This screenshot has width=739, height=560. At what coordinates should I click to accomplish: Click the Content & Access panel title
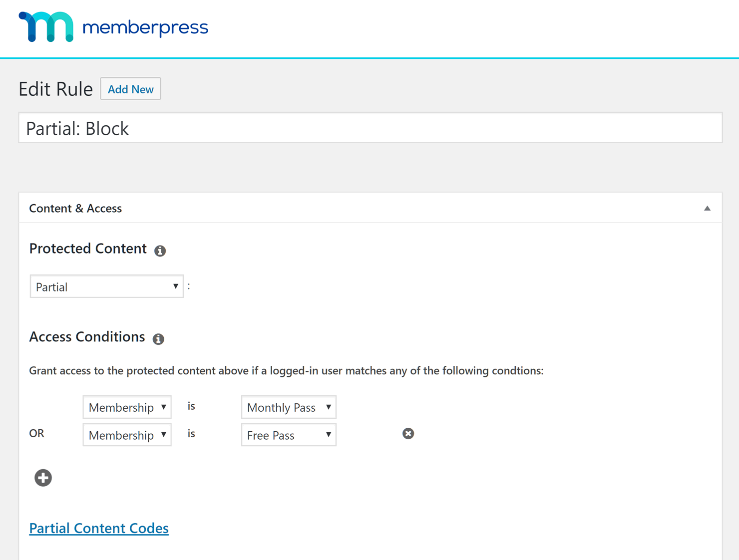pyautogui.click(x=75, y=208)
